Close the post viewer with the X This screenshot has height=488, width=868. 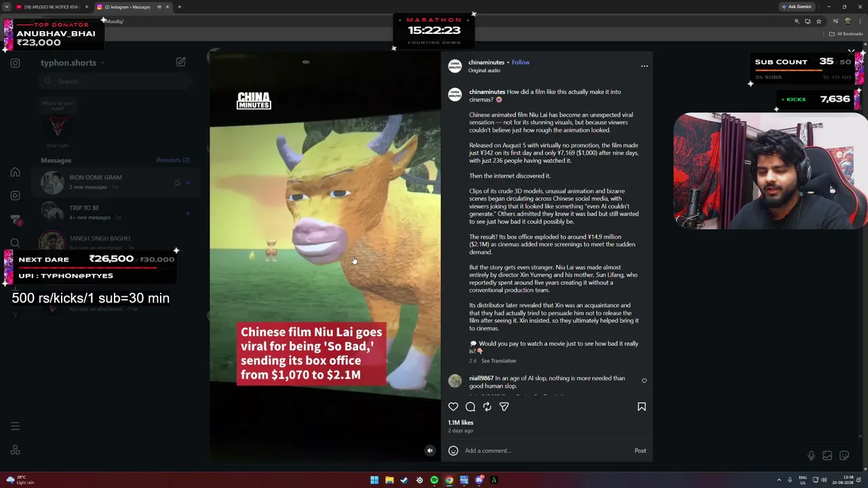click(x=851, y=52)
